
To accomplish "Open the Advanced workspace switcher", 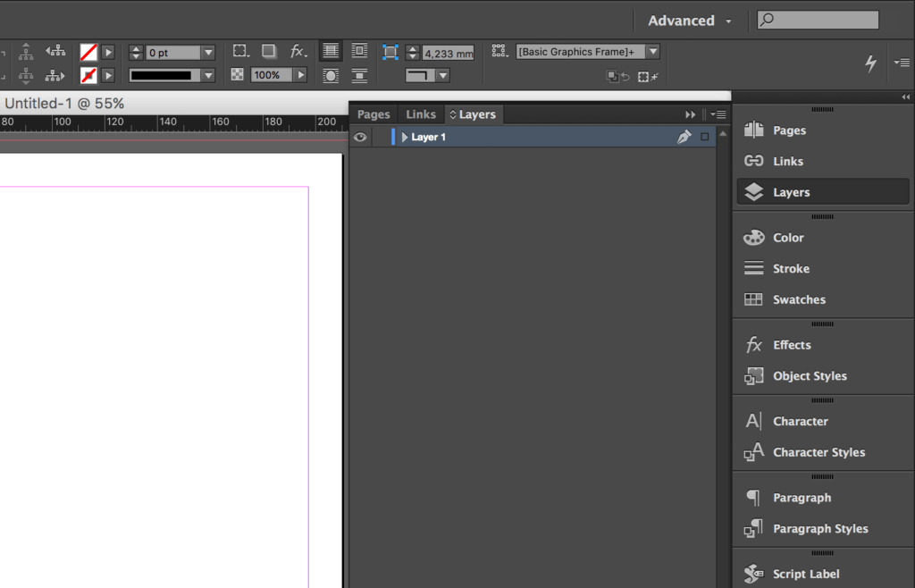I will (x=690, y=21).
